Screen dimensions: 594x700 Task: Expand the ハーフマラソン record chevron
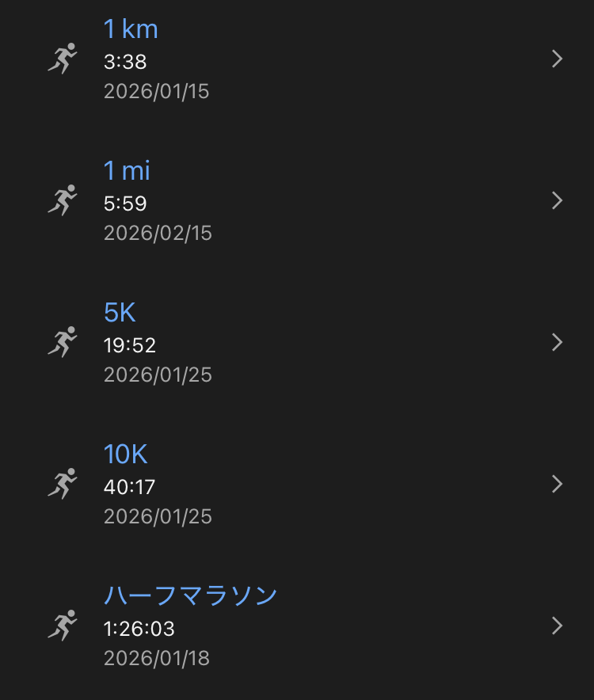point(557,626)
